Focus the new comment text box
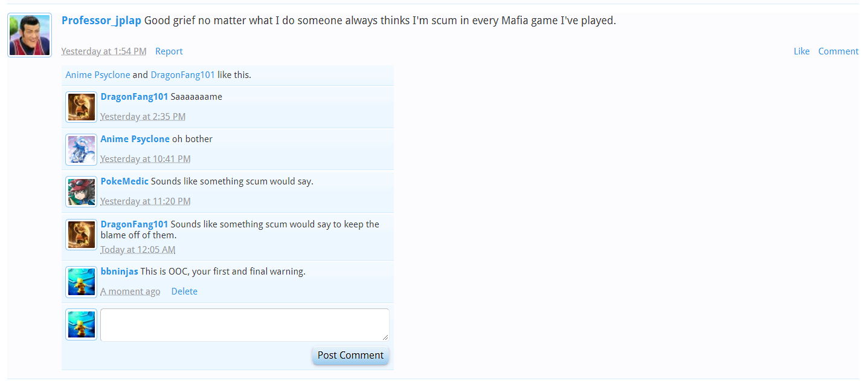This screenshot has height=381, width=868. pos(245,325)
